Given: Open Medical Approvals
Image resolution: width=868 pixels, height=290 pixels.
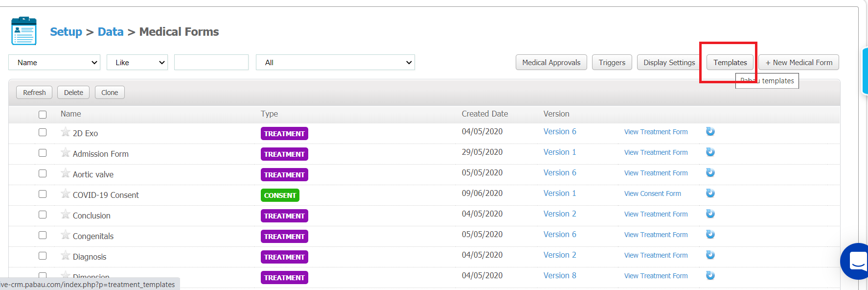Looking at the screenshot, I should tap(551, 62).
